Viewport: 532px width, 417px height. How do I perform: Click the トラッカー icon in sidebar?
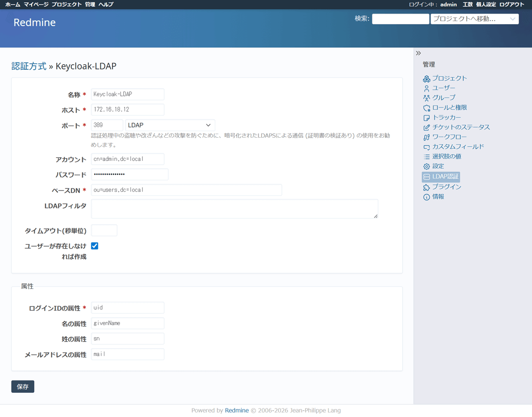coord(426,118)
